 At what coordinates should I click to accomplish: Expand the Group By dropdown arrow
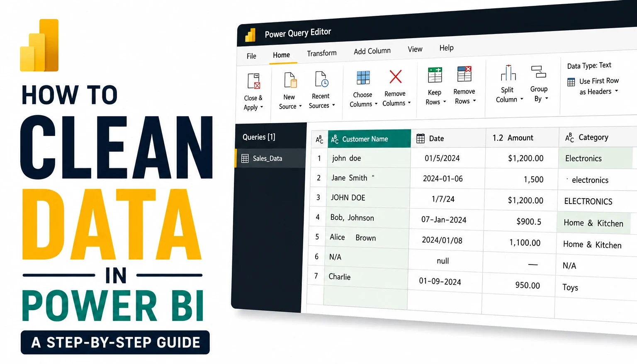[x=547, y=98]
